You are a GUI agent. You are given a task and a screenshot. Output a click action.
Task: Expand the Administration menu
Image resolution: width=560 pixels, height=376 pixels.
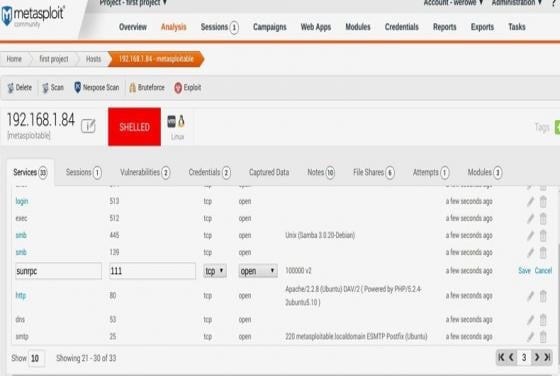point(517,3)
